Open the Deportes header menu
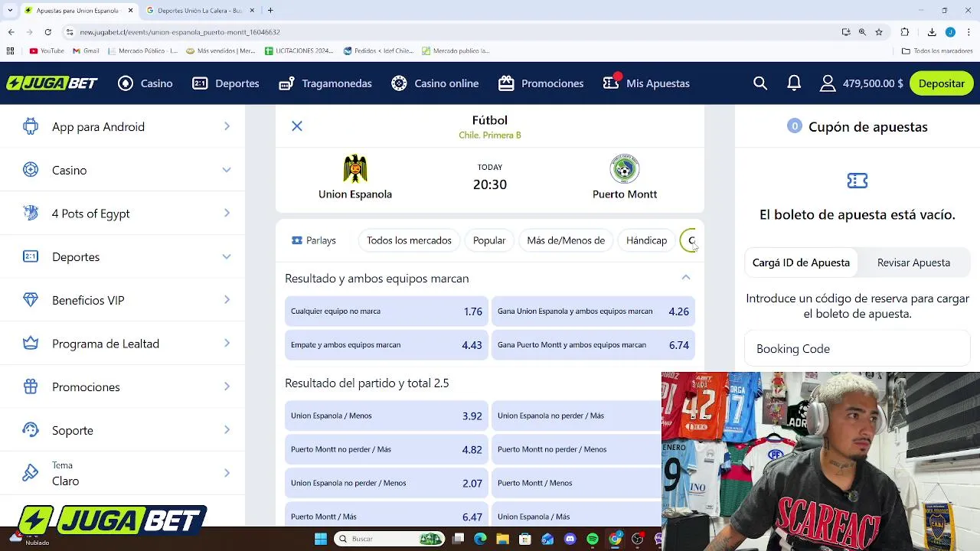 [x=226, y=83]
